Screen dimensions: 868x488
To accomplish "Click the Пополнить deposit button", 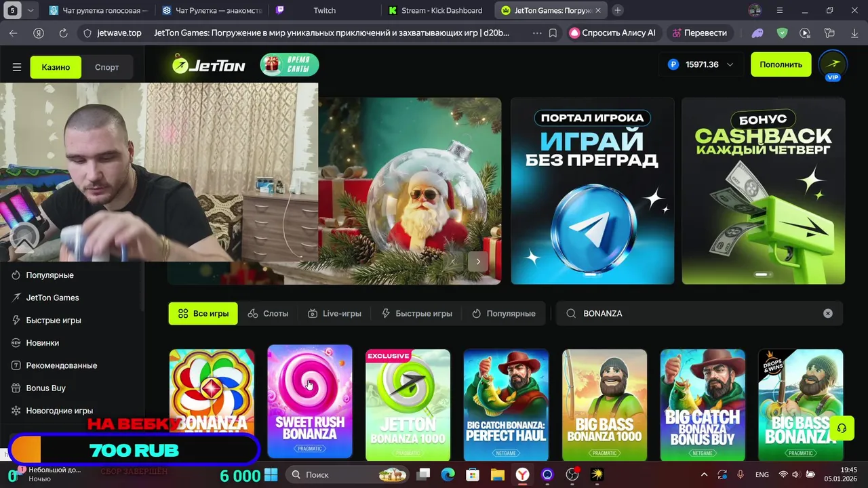I will pos(781,64).
